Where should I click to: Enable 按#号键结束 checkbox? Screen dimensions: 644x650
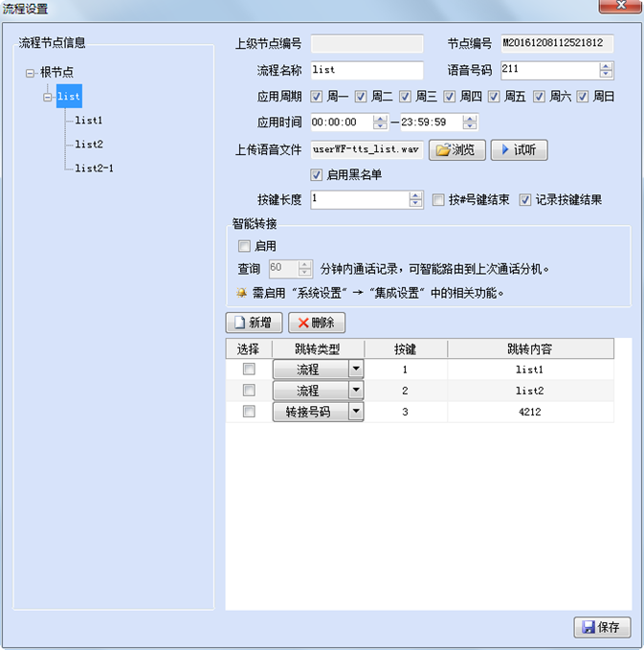point(438,200)
